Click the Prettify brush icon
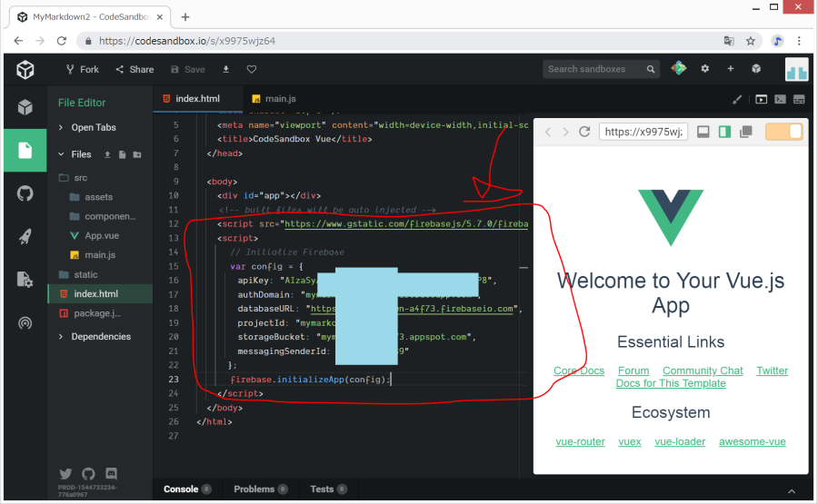 [x=737, y=99]
